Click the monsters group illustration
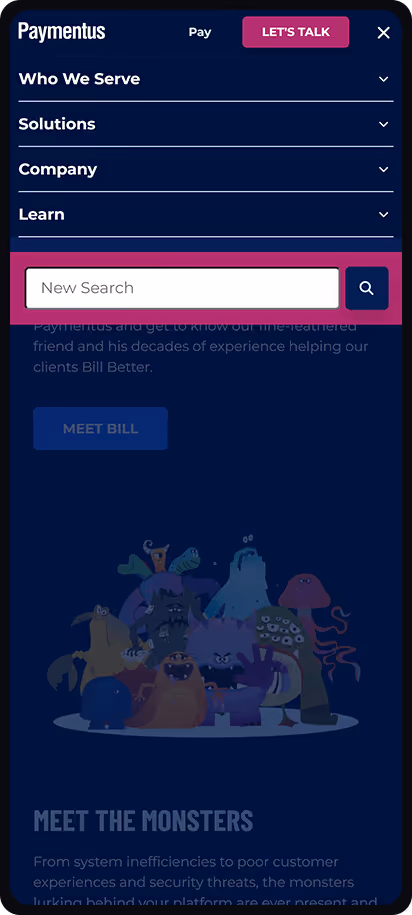This screenshot has width=412, height=915. pyautogui.click(x=205, y=635)
